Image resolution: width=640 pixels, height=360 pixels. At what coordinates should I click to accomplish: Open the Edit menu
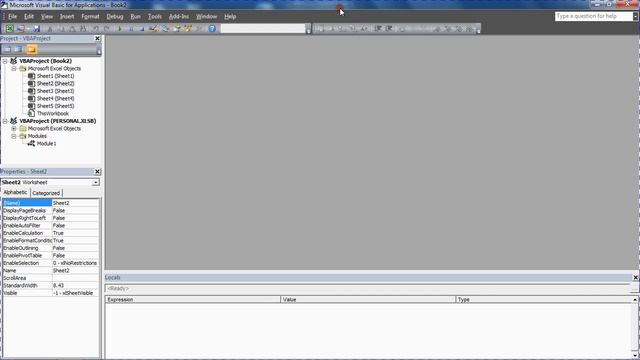coord(29,16)
